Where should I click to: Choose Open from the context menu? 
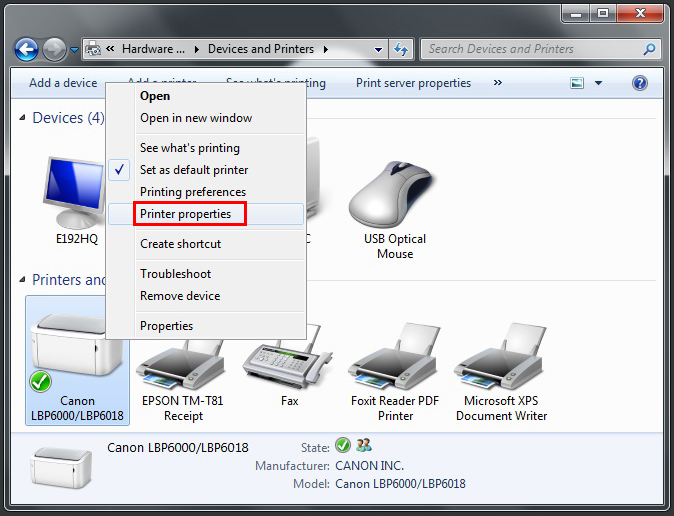(x=206, y=96)
